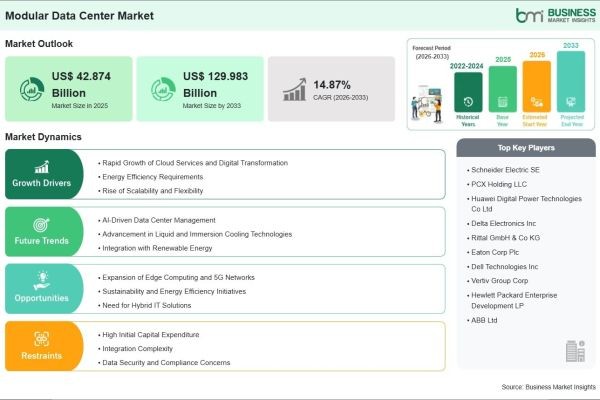The height and width of the screenshot is (400, 600).
Task: Click the history clock icon in 2022-2024 bar
Action: point(468,102)
